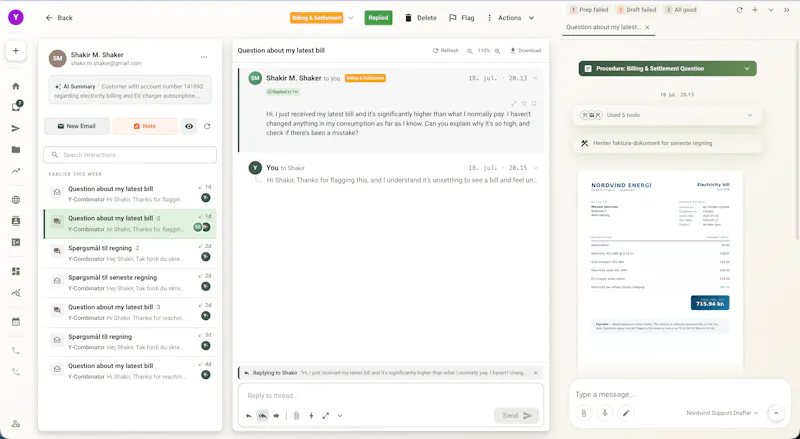800x439 pixels.
Task: Click paperclip icon in assistant chat
Action: pos(584,413)
